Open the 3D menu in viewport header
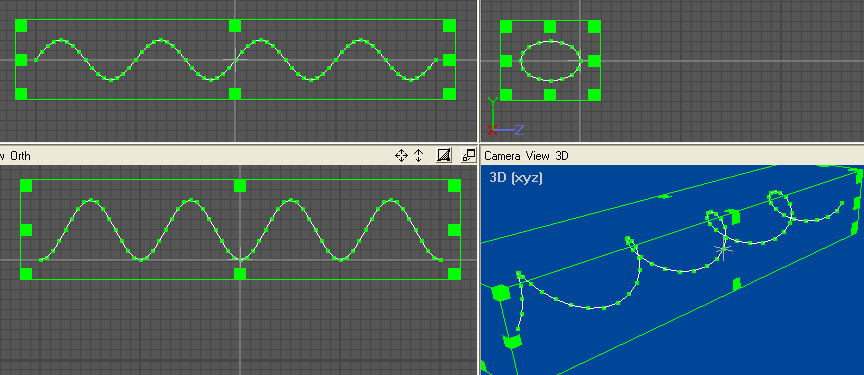Image resolution: width=864 pixels, height=375 pixels. point(561,156)
